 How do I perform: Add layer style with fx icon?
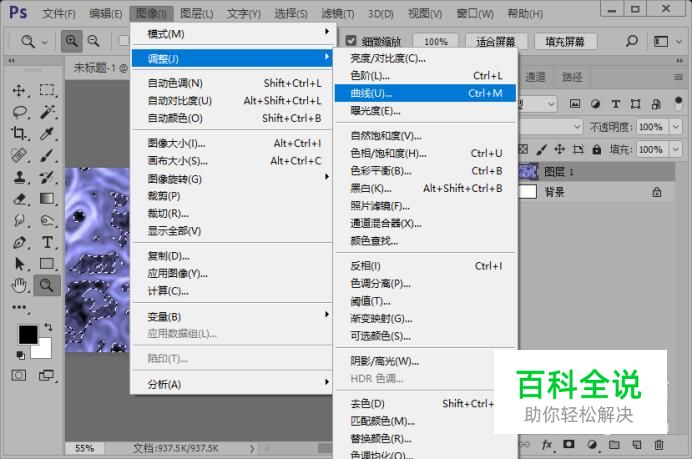click(x=546, y=445)
